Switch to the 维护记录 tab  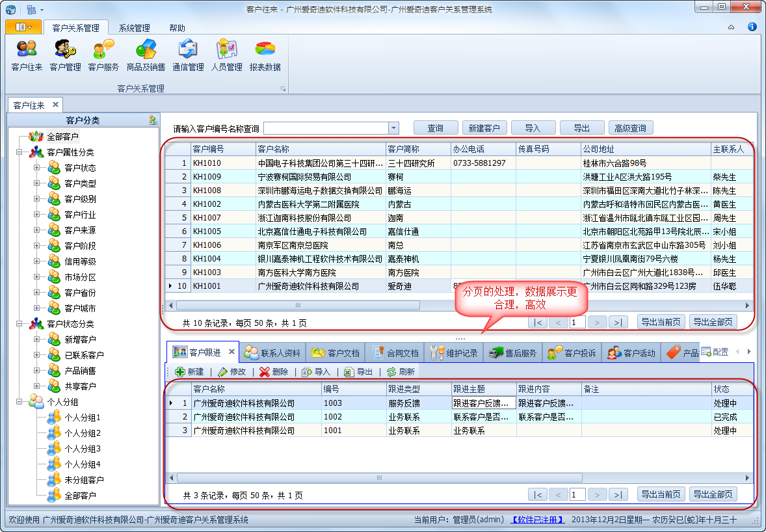click(454, 352)
